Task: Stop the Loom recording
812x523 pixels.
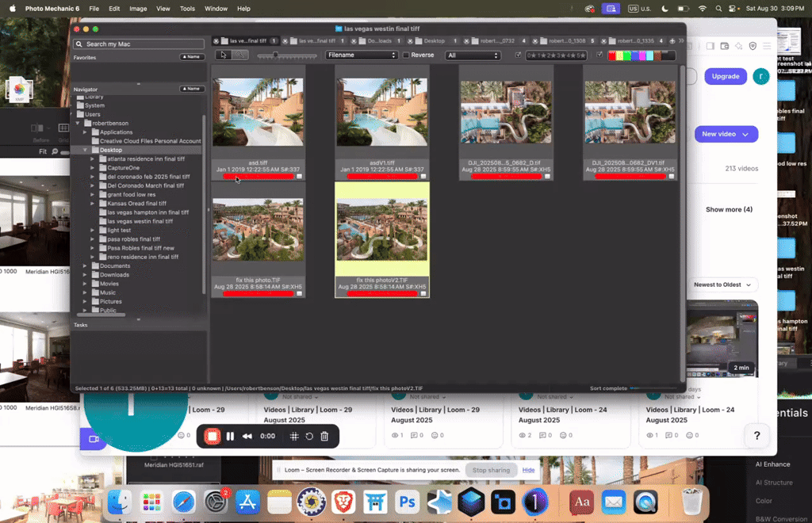Action: tap(211, 436)
